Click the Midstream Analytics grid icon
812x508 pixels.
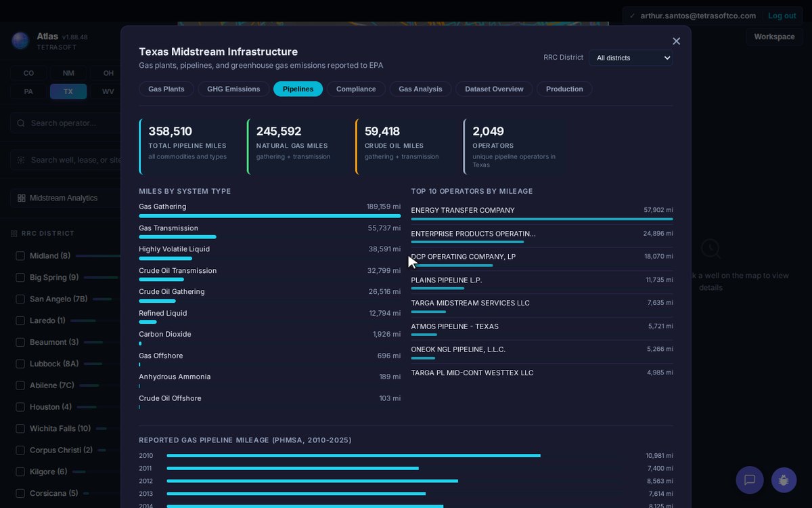(x=22, y=198)
